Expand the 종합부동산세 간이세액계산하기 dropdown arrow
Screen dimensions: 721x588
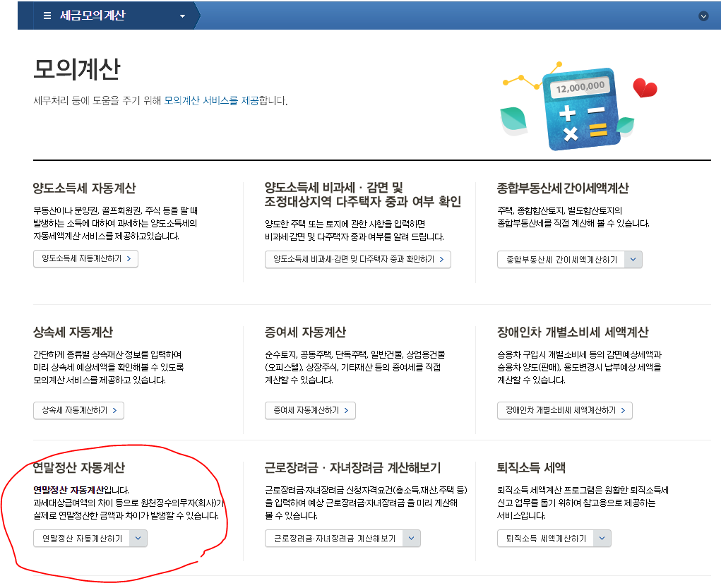[634, 259]
